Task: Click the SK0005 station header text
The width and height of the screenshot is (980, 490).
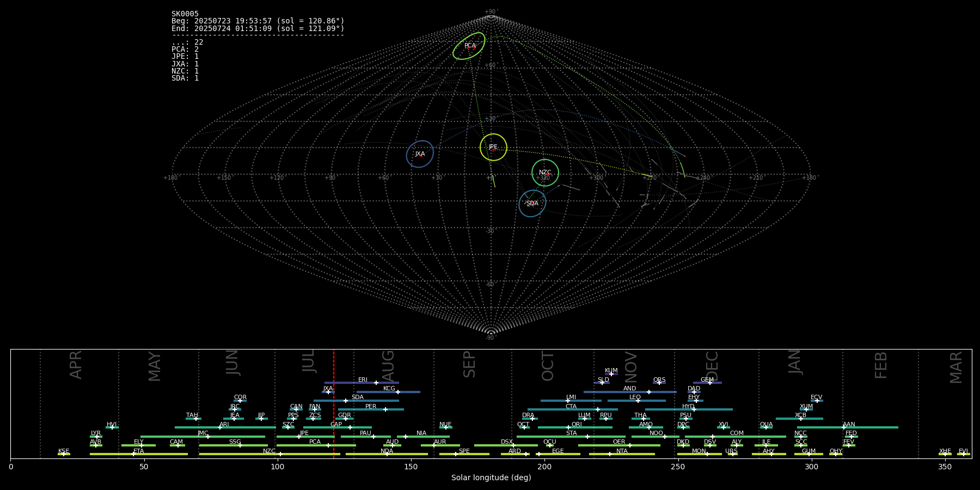Action: tap(185, 14)
